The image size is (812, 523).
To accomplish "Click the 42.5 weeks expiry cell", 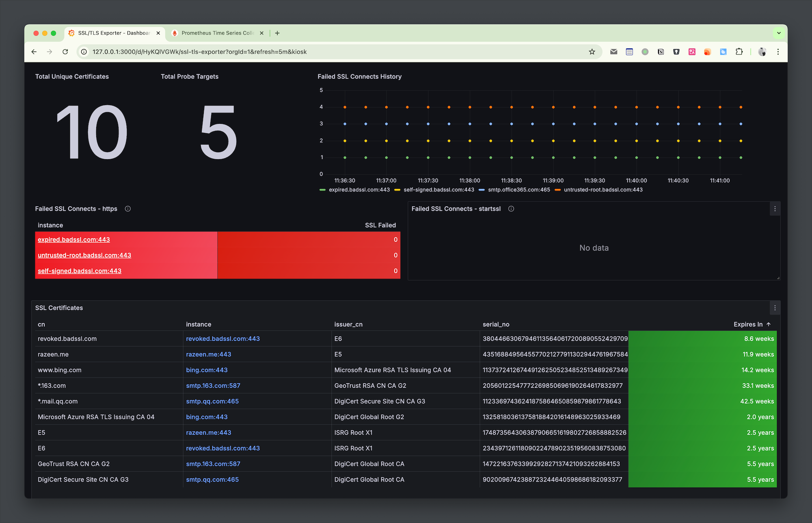I will tap(702, 401).
